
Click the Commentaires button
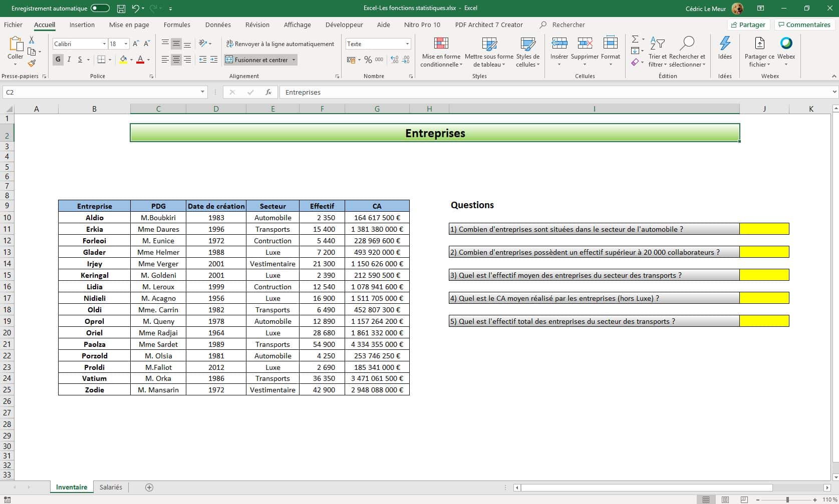tap(804, 25)
